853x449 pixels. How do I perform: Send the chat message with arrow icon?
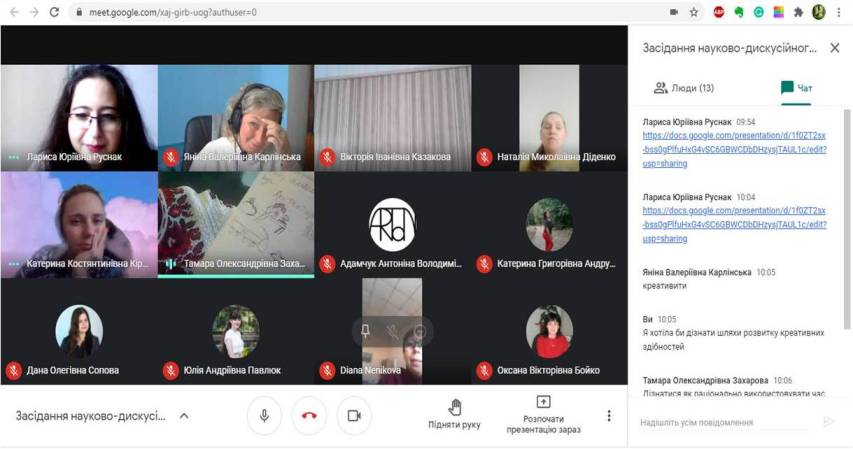pos(829,422)
